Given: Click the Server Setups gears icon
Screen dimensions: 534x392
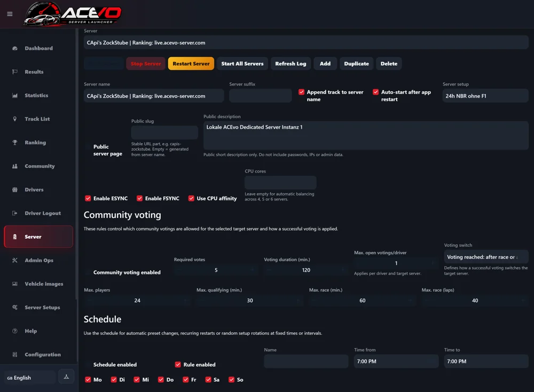Looking at the screenshot, I should [x=14, y=307].
